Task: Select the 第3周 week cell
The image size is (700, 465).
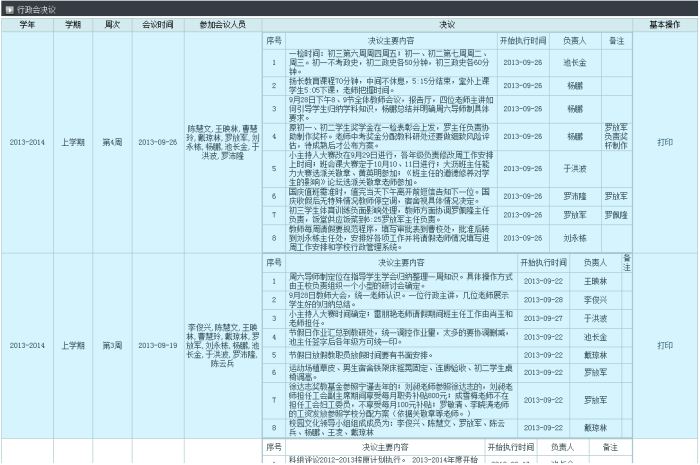Action: tap(113, 345)
